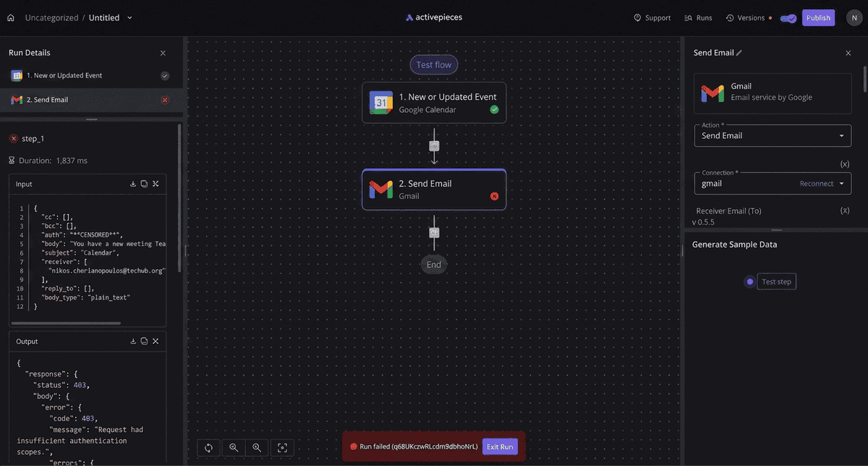Click the divider handle above Generate Sample Data
This screenshot has width=868, height=466.
click(x=776, y=230)
